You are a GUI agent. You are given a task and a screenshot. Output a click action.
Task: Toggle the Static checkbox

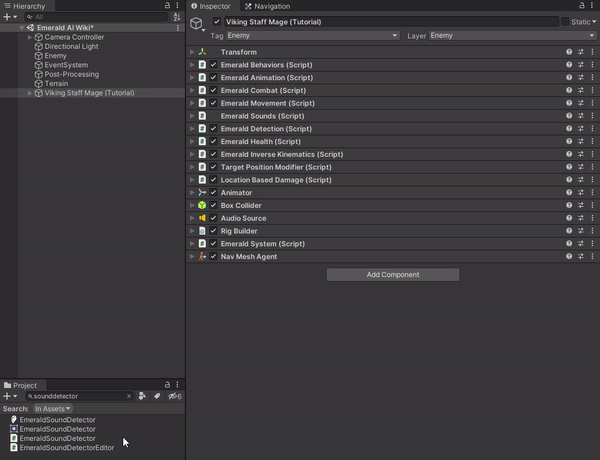[565, 21]
